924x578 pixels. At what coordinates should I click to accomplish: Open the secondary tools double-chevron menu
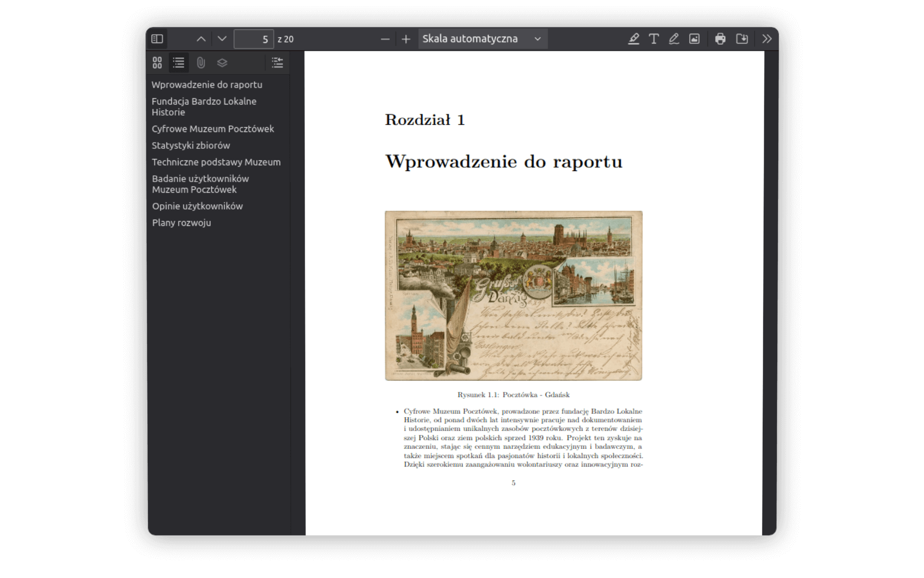(x=767, y=39)
